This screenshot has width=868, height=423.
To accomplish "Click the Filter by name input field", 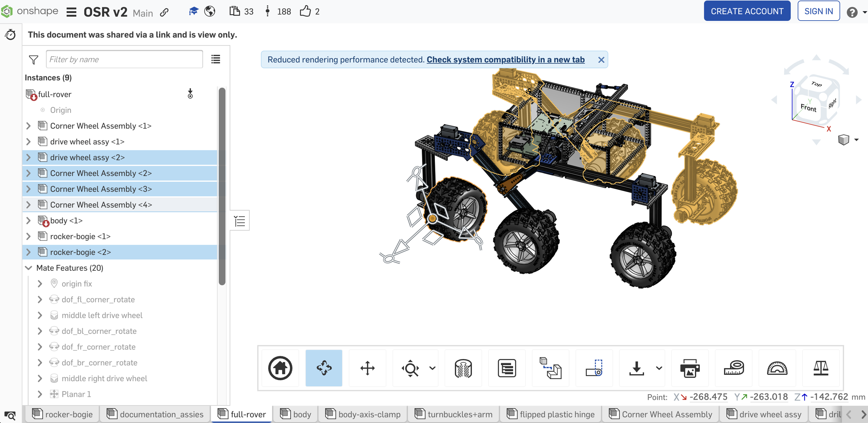I will 124,60.
